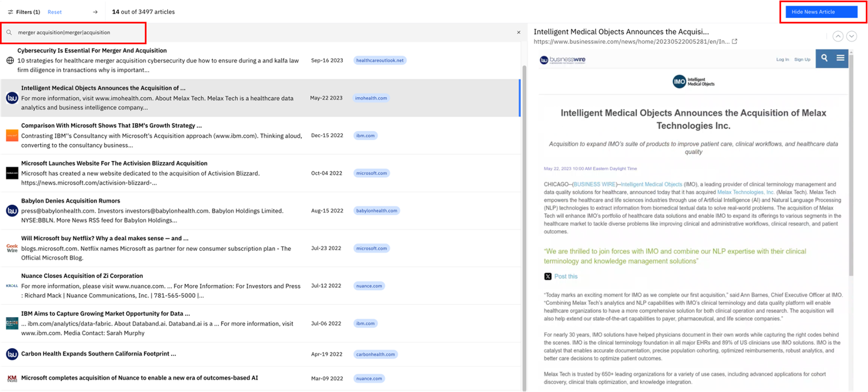Open Microsoft completes acquisition of Nuance article
Viewport: 868px width, 392px height.
pos(139,378)
